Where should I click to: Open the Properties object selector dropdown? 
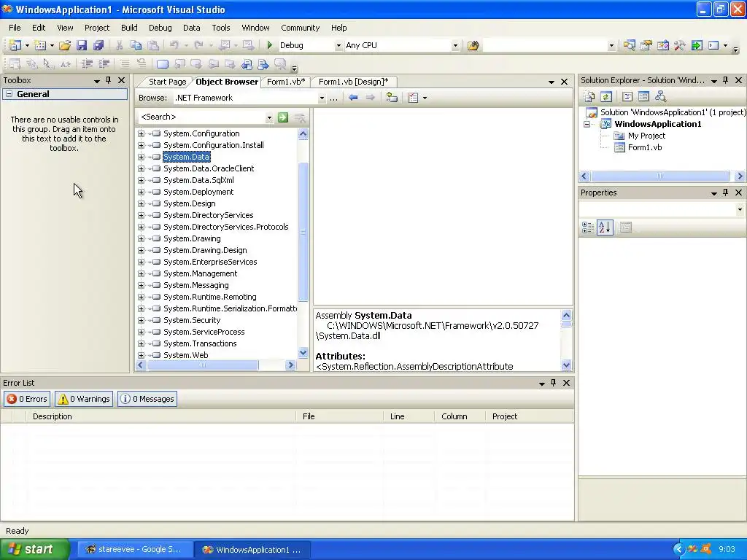740,209
